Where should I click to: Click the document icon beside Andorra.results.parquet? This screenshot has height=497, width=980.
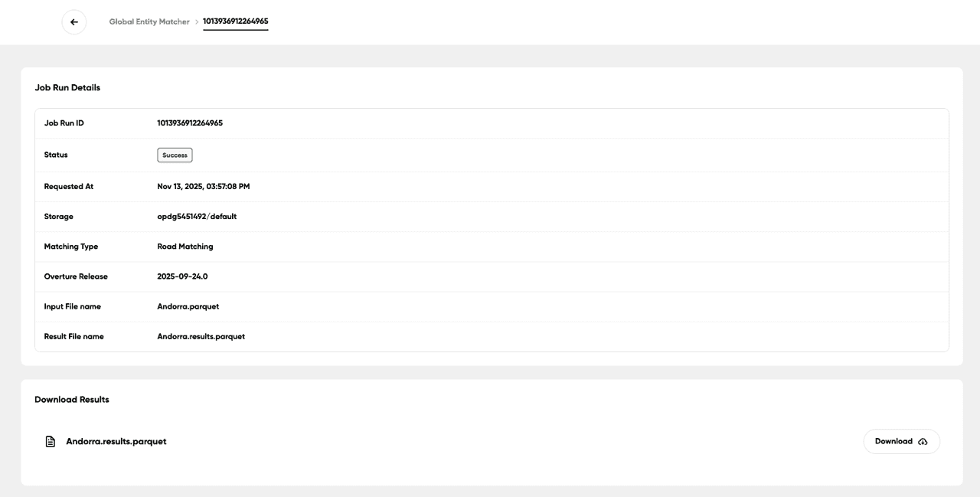click(51, 442)
